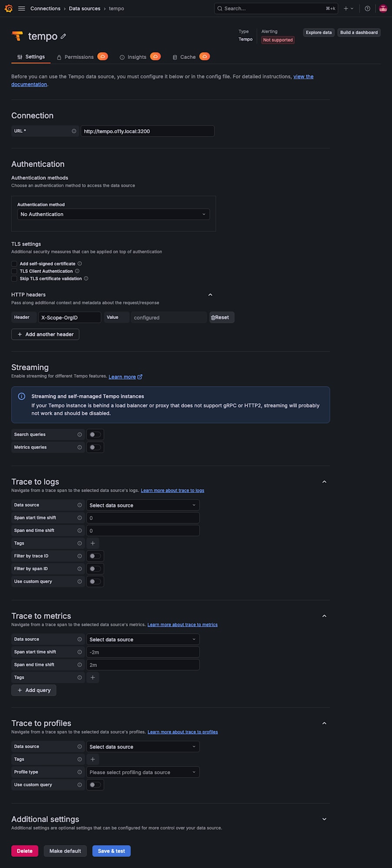The height and width of the screenshot is (868, 392).
Task: Click Save & test button
Action: [x=112, y=851]
